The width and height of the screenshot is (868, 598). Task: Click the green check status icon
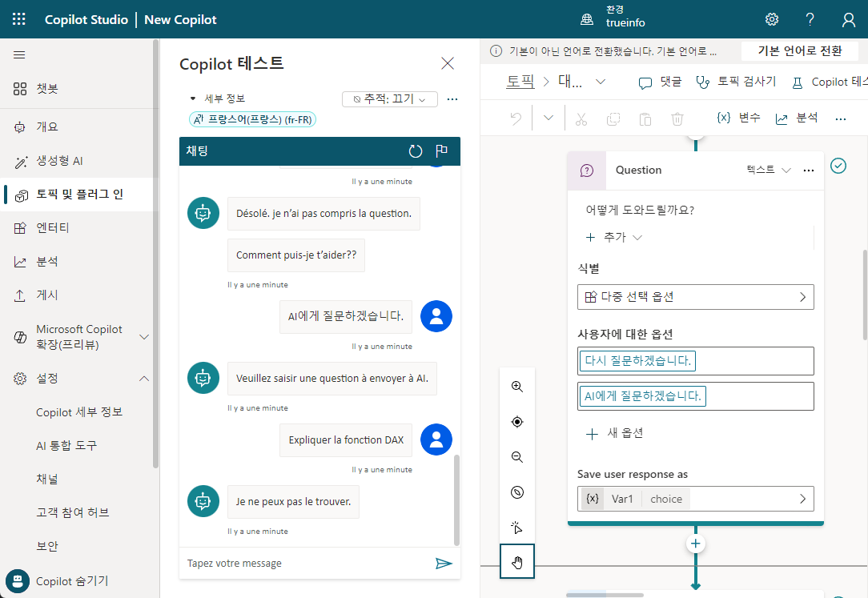[838, 166]
